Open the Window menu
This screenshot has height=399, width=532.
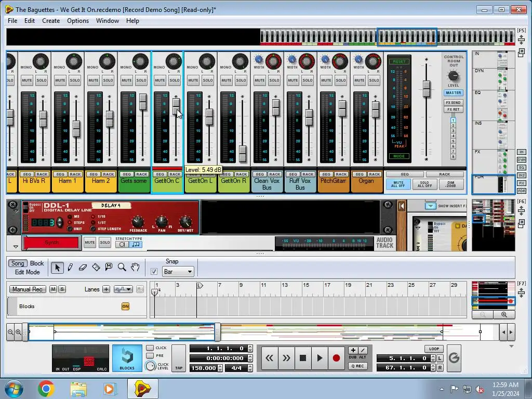[x=107, y=21]
